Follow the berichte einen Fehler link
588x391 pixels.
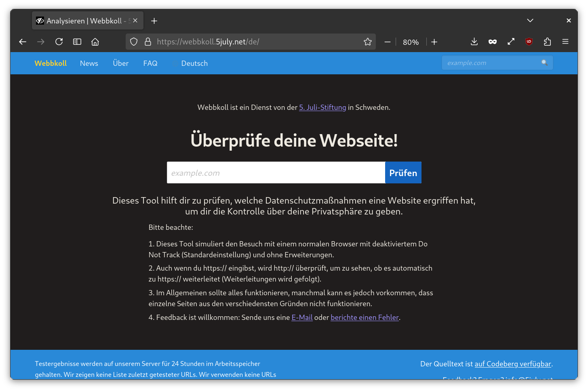[365, 317]
